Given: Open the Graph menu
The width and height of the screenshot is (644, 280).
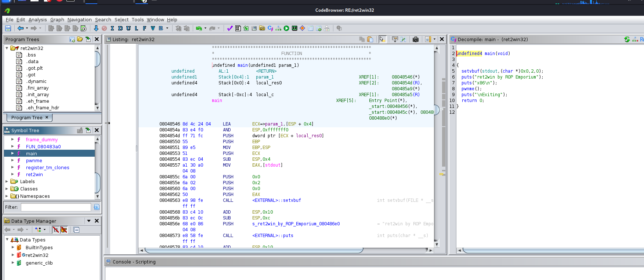Looking at the screenshot, I should click(57, 20).
